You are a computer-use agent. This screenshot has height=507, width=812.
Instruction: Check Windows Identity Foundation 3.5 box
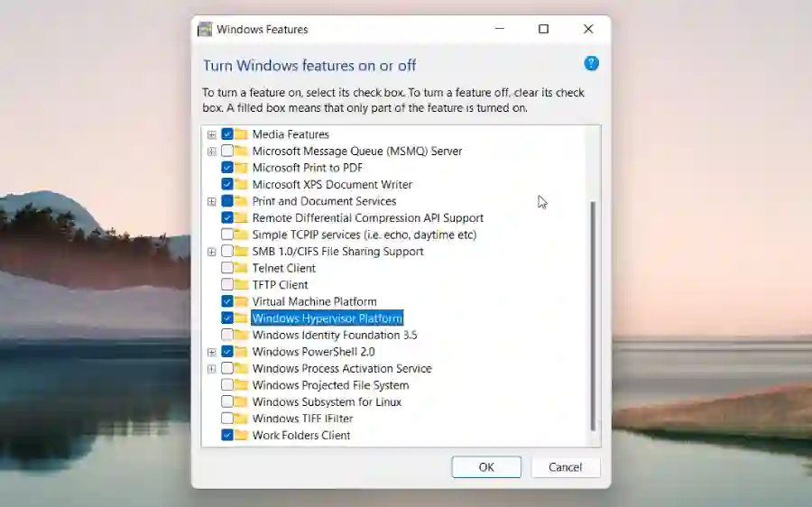226,335
